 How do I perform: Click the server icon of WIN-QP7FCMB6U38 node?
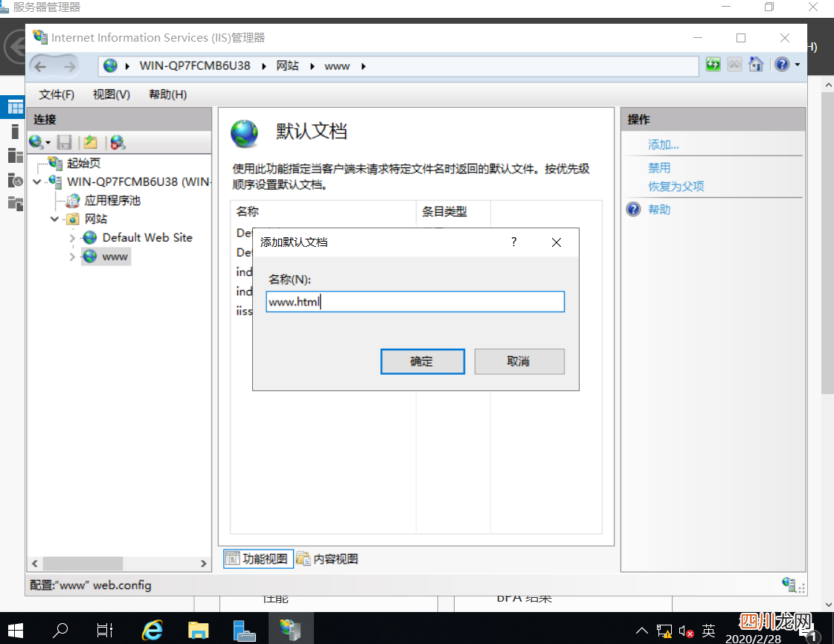tap(54, 181)
